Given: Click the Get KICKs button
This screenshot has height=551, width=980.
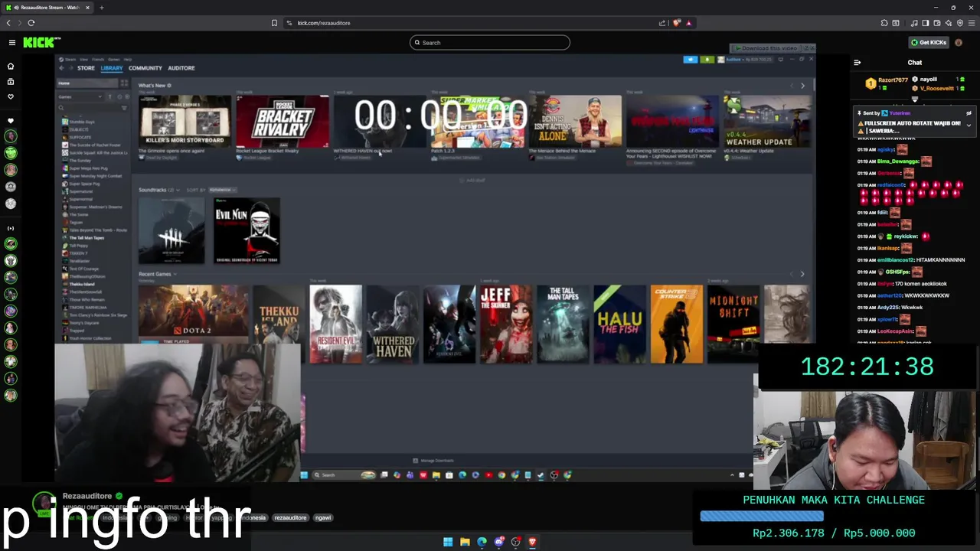Looking at the screenshot, I should (x=929, y=42).
